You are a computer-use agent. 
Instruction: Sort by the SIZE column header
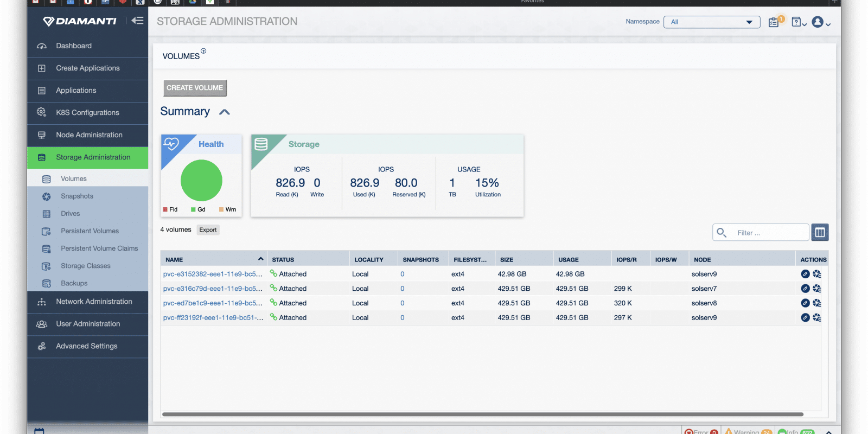coord(524,260)
